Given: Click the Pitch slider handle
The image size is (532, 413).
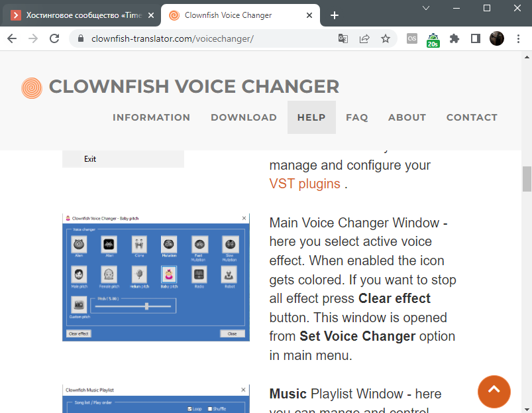Looking at the screenshot, I should coord(146,306).
